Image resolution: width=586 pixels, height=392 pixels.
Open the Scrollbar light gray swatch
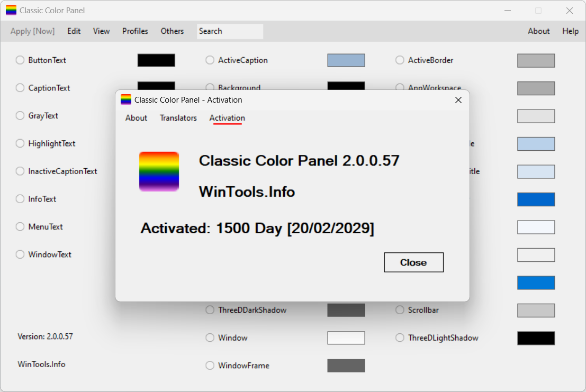point(536,310)
